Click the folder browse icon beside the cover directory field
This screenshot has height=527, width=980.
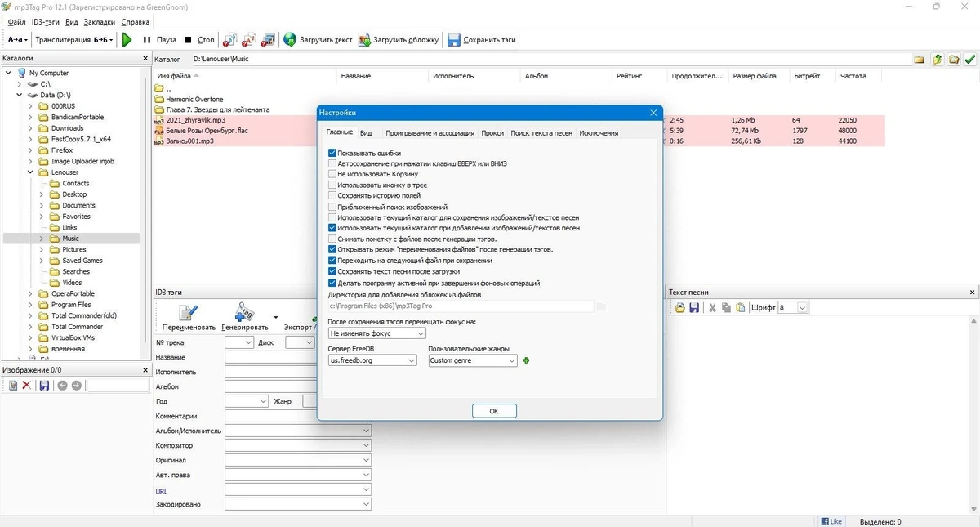(x=601, y=306)
